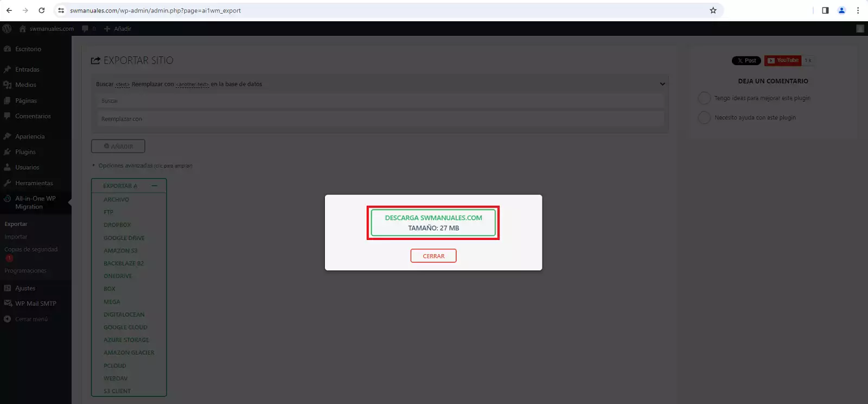Image resolution: width=868 pixels, height=404 pixels.
Task: Click the X Post share button
Action: 746,61
